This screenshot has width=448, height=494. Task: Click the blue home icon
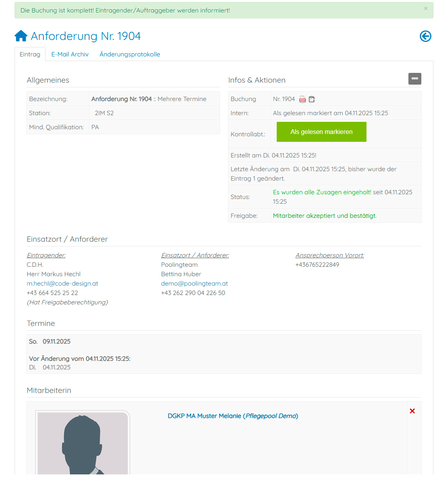coord(21,36)
